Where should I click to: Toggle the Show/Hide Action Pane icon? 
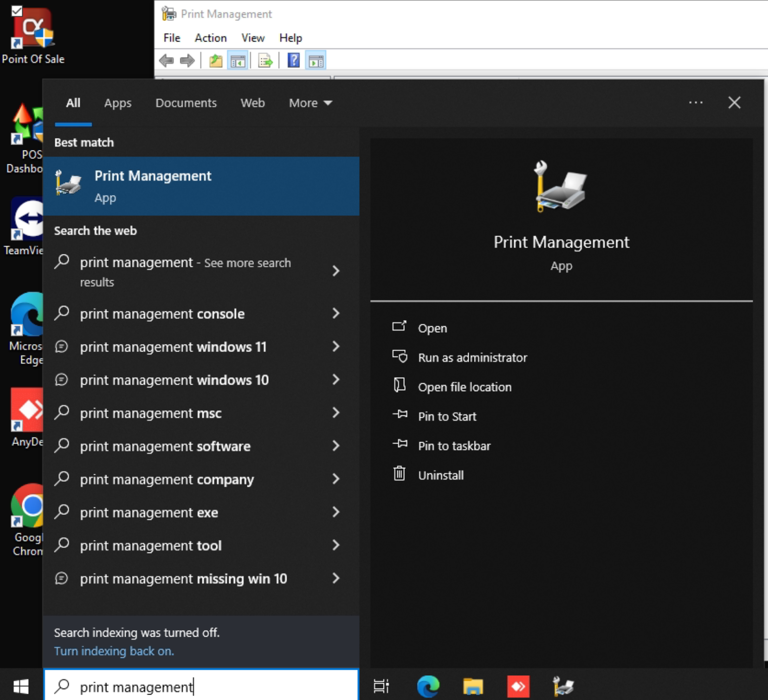(316, 61)
